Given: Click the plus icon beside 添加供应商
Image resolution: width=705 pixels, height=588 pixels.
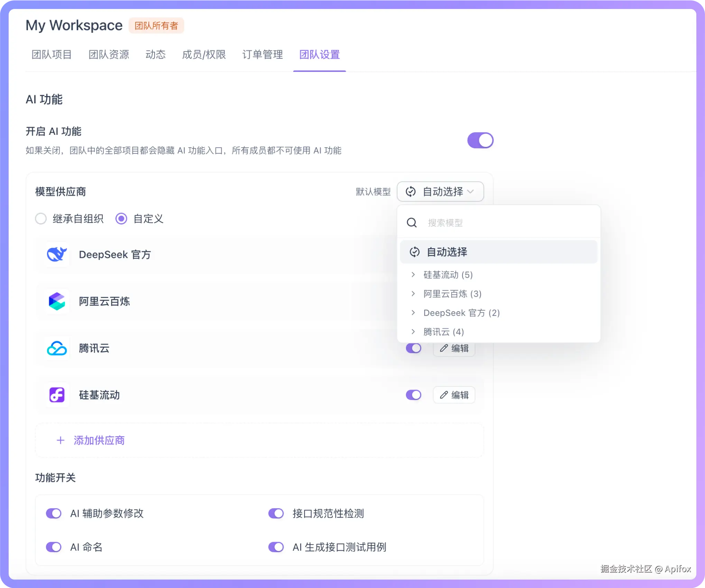Looking at the screenshot, I should click(x=61, y=440).
